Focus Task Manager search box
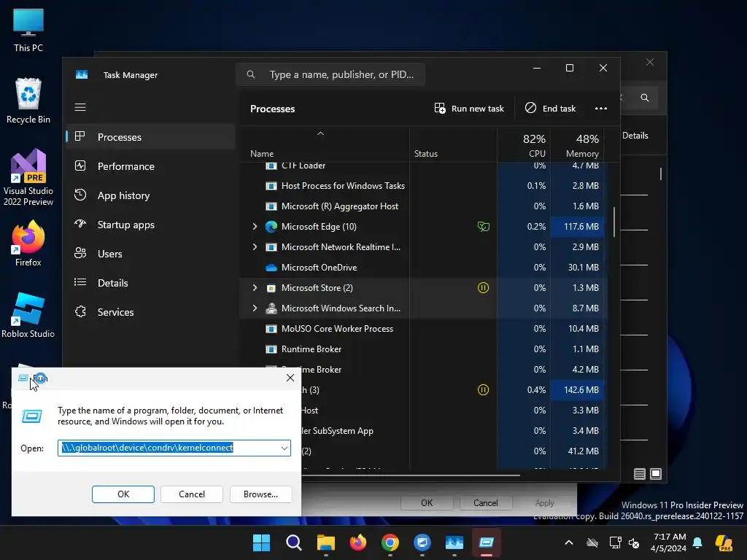Screen dimensions: 747x560 tap(330, 74)
